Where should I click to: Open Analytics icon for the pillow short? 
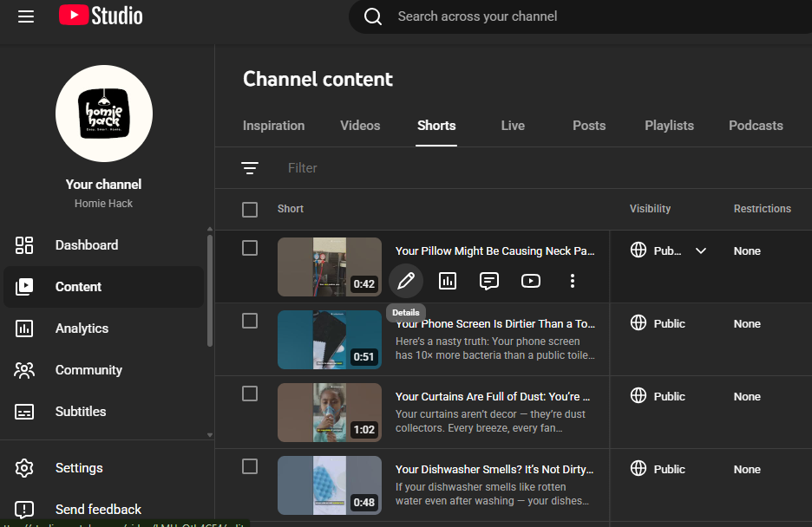(448, 281)
